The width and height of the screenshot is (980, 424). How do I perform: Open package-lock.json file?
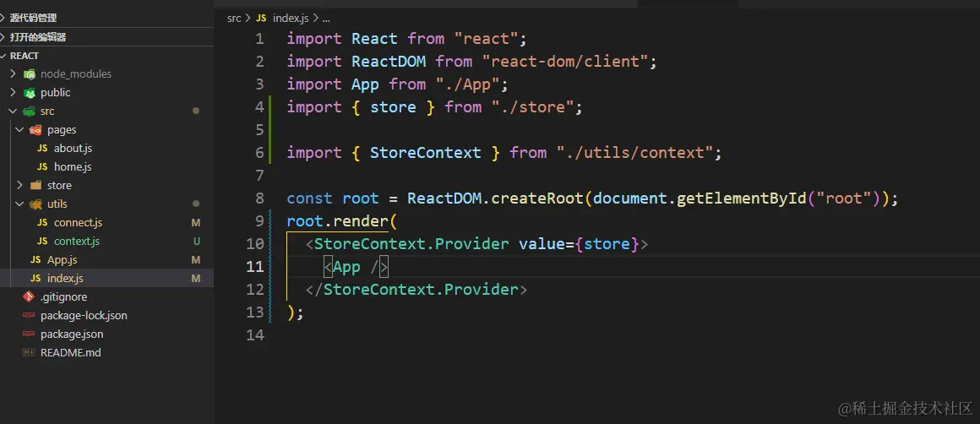[x=84, y=315]
